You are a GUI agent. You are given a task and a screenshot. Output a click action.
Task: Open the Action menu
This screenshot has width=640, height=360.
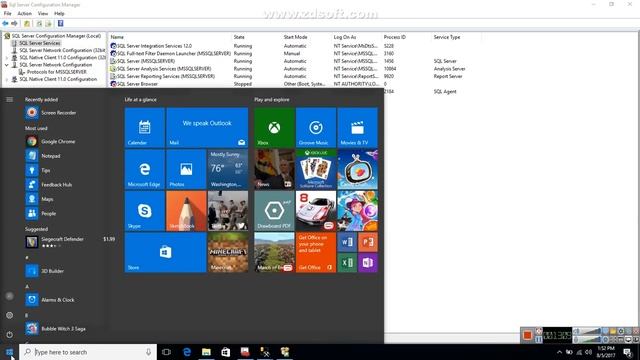24,13
